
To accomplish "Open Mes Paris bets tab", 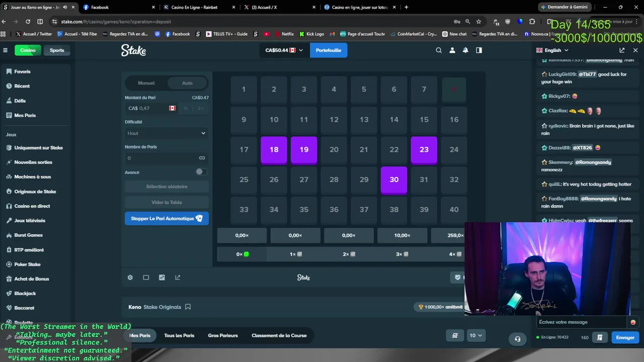I will [x=140, y=335].
